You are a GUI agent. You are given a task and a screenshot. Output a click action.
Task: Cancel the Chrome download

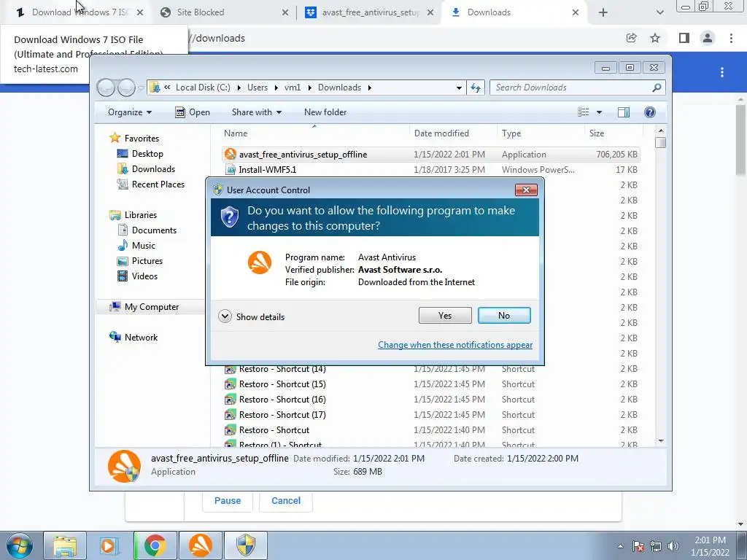tap(286, 500)
